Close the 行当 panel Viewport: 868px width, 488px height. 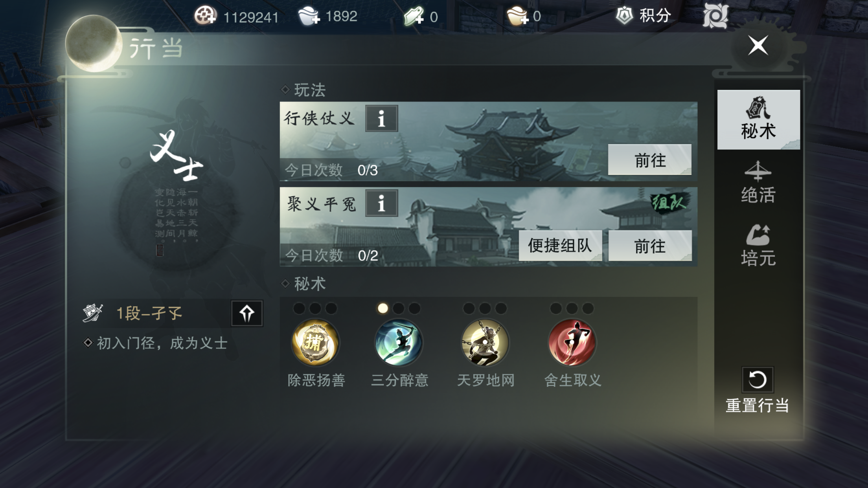pyautogui.click(x=758, y=45)
